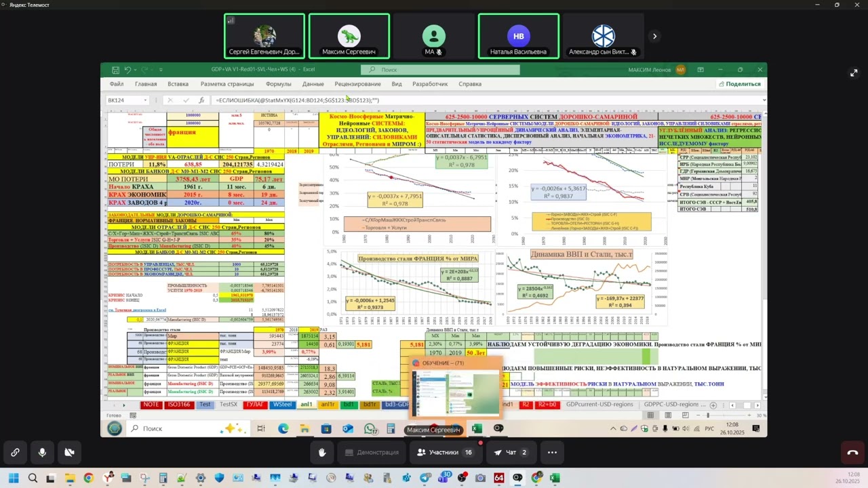Open the Формулы ribbon tab
The height and width of the screenshot is (488, 868).
pos(279,84)
